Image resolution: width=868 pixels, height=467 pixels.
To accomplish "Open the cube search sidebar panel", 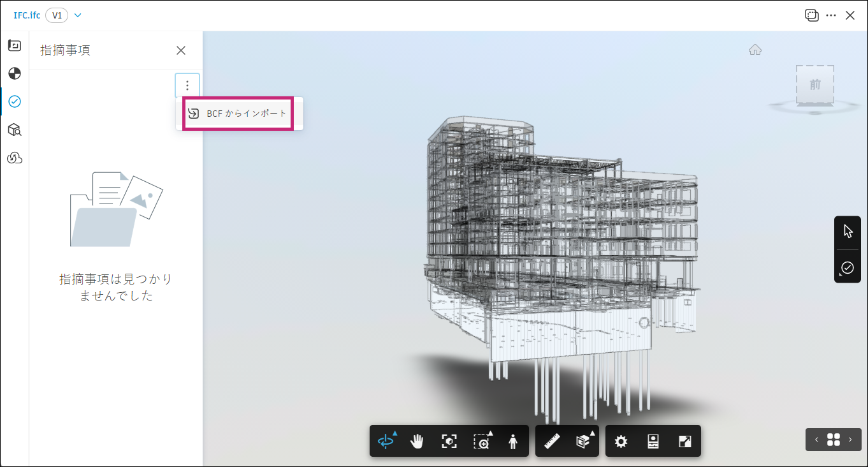I will [x=15, y=130].
